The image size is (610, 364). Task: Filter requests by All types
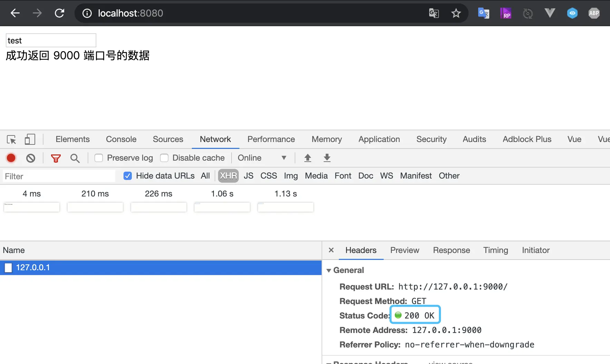(205, 176)
